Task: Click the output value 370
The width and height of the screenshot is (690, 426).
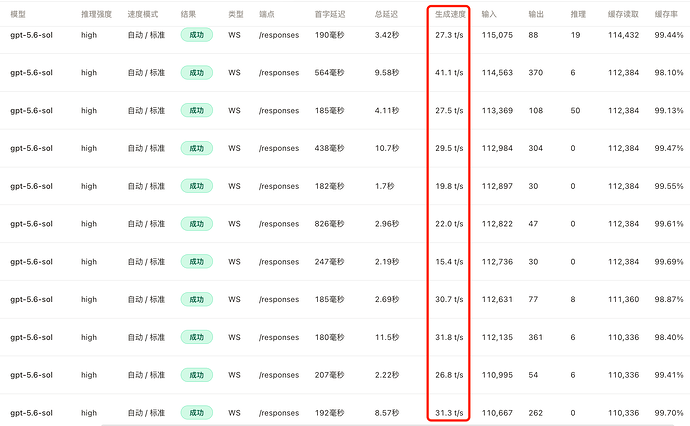Action: tap(536, 73)
